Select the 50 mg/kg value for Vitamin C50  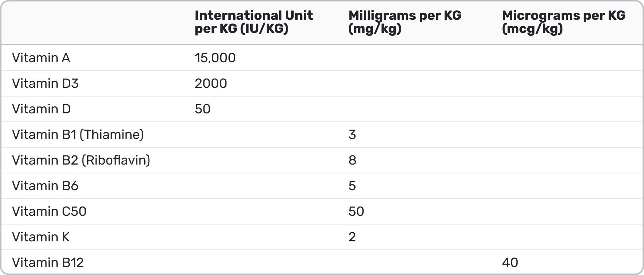pyautogui.click(x=356, y=211)
